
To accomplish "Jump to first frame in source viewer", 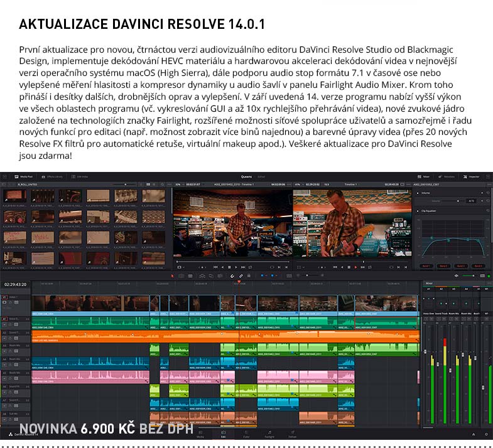I will [215, 267].
